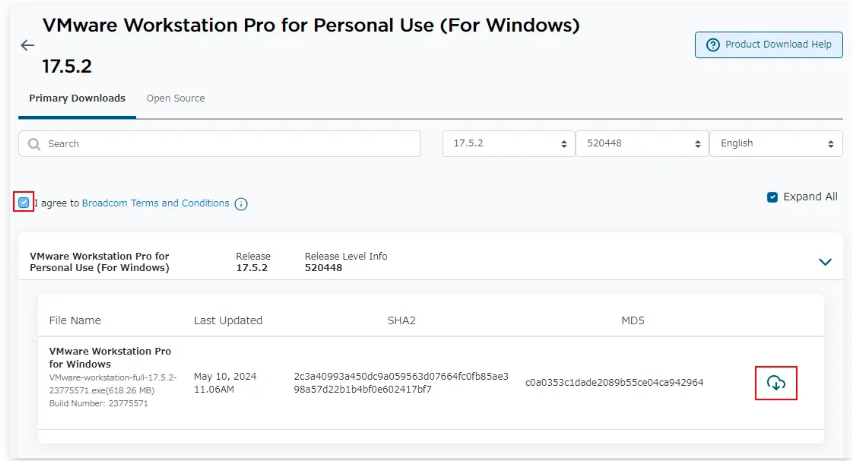Open the English language dropdown

click(776, 144)
